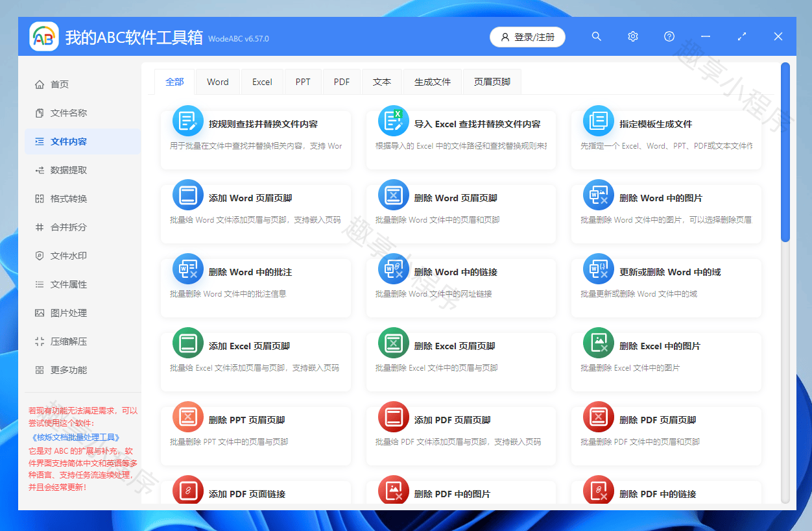The image size is (812, 531).
Task: Go to 首页 in the sidebar
Action: (82, 84)
